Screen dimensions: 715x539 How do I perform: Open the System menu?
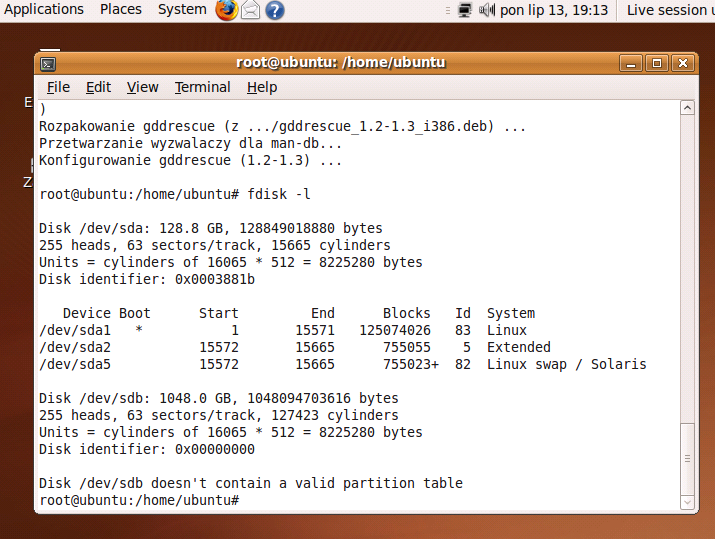click(x=182, y=9)
